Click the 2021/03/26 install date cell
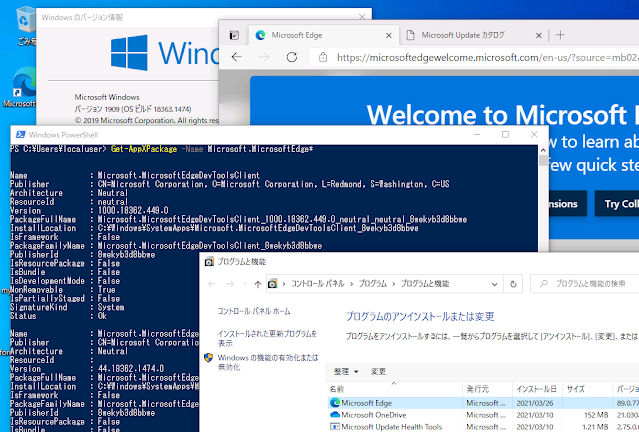639x432 pixels. click(x=535, y=403)
